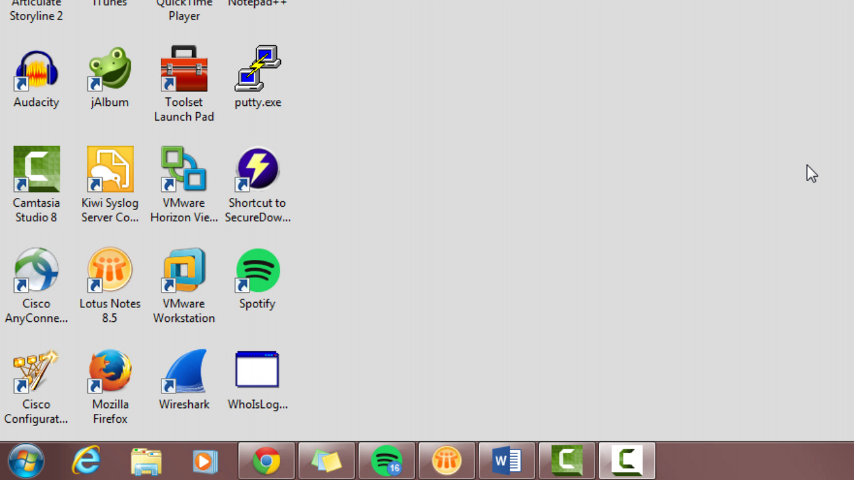Viewport: 854px width, 480px height.
Task: Select the WhoIsLog desktop file icon
Action: tap(258, 372)
